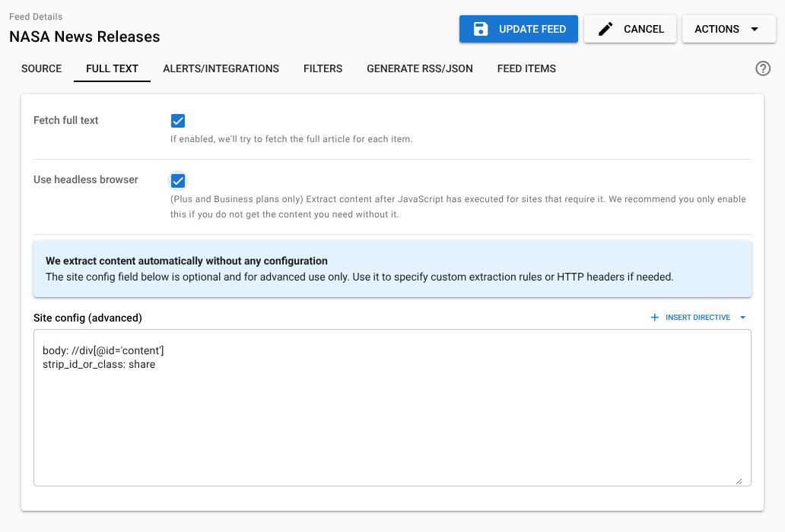This screenshot has width=785, height=532.
Task: Uncheck the Fetch full text checkbox
Action: (x=178, y=121)
